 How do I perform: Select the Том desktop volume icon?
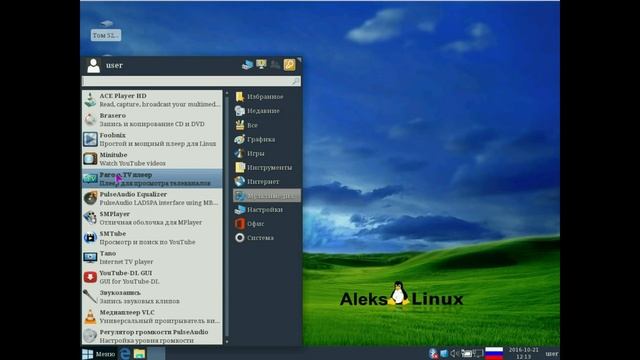[106, 31]
